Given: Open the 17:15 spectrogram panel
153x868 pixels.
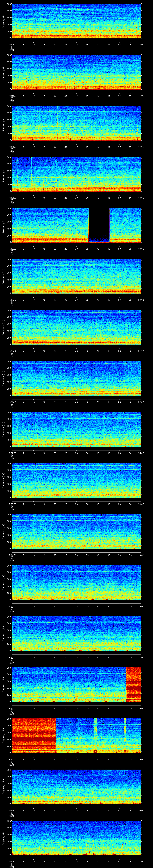Looking at the screenshot, I should (x=76, y=72).
